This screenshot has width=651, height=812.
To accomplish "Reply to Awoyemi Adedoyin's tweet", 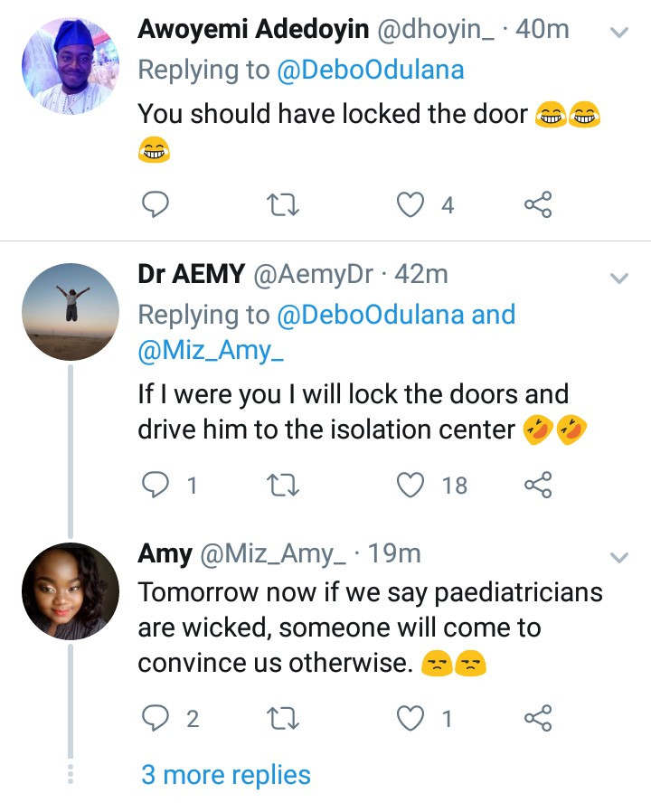I will [156, 206].
